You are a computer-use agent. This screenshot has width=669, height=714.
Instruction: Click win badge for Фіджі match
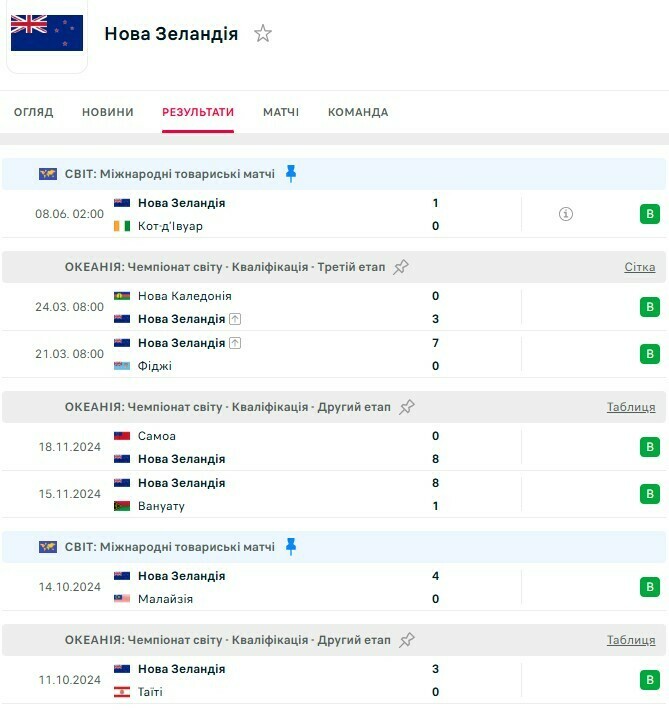point(650,354)
